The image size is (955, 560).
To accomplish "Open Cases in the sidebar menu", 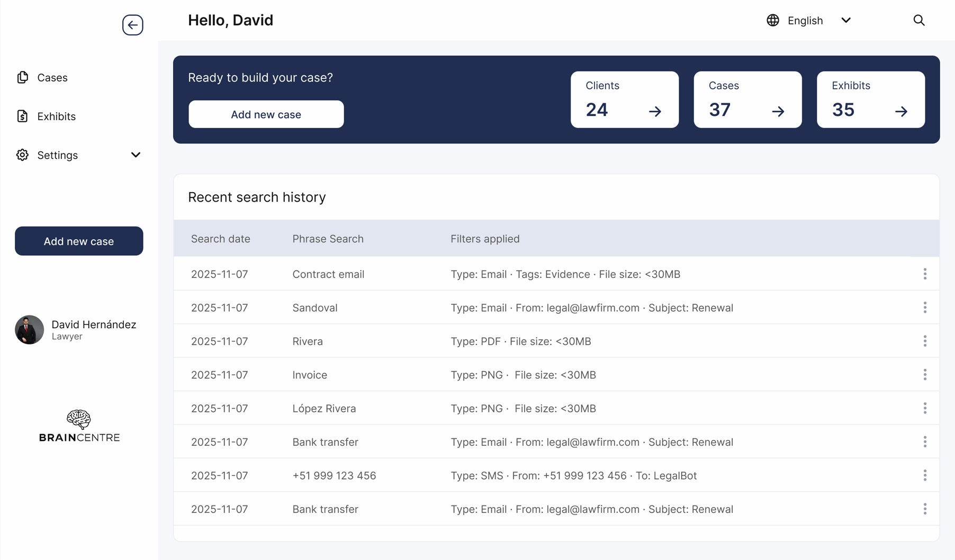I will point(52,78).
